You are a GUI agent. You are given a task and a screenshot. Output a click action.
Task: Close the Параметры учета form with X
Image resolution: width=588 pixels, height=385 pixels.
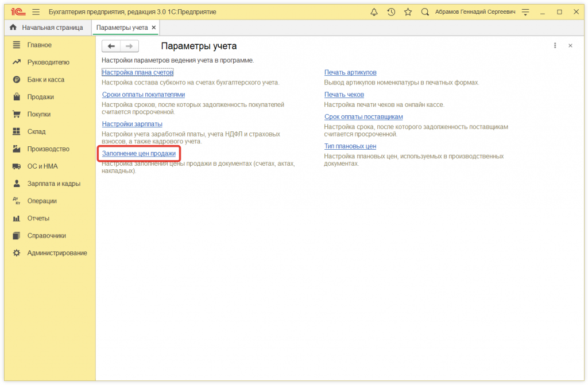(x=570, y=46)
